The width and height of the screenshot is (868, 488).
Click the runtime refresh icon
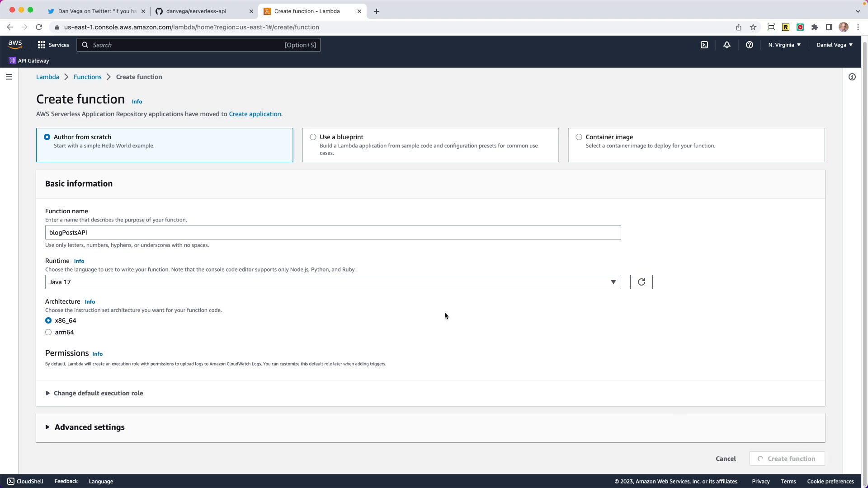click(x=642, y=282)
